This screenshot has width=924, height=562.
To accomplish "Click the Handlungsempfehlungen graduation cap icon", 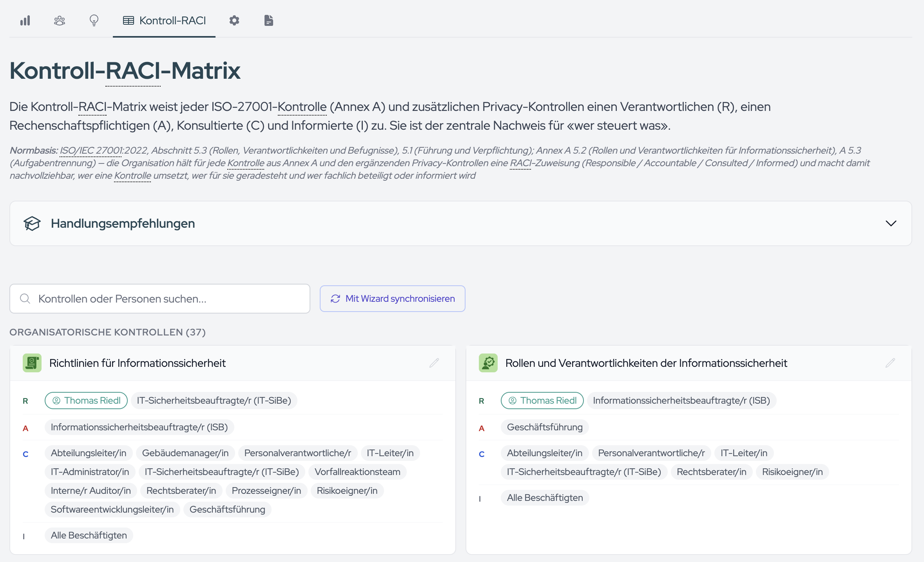I will click(32, 223).
